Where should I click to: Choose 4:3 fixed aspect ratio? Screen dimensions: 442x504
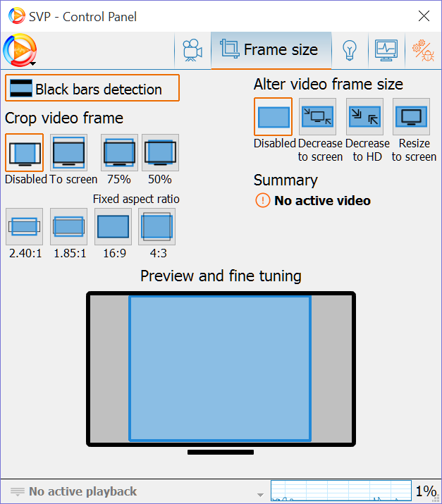click(156, 226)
